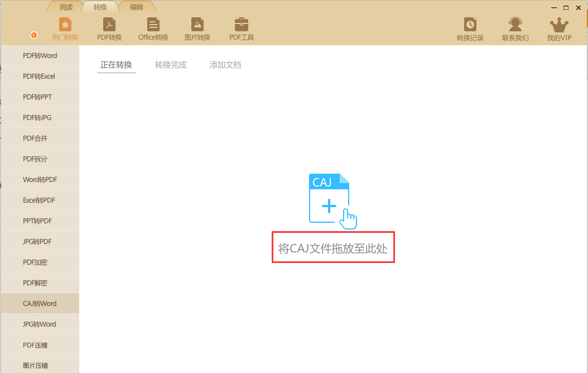Open 联系我们 contact support icon
588x373 pixels.
(515, 29)
